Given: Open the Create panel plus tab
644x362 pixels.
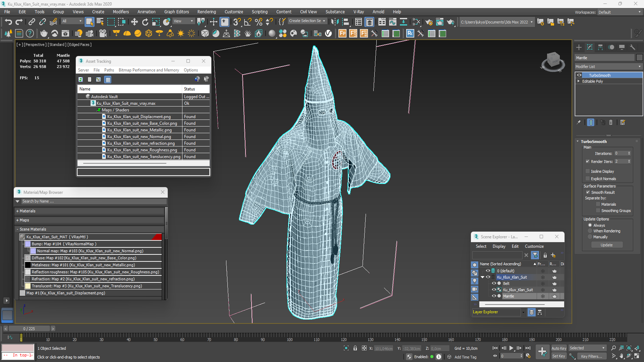Looking at the screenshot, I should [579, 47].
